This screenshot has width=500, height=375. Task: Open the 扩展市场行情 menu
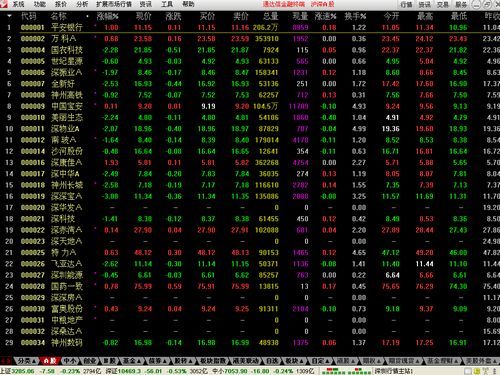coord(114,4)
